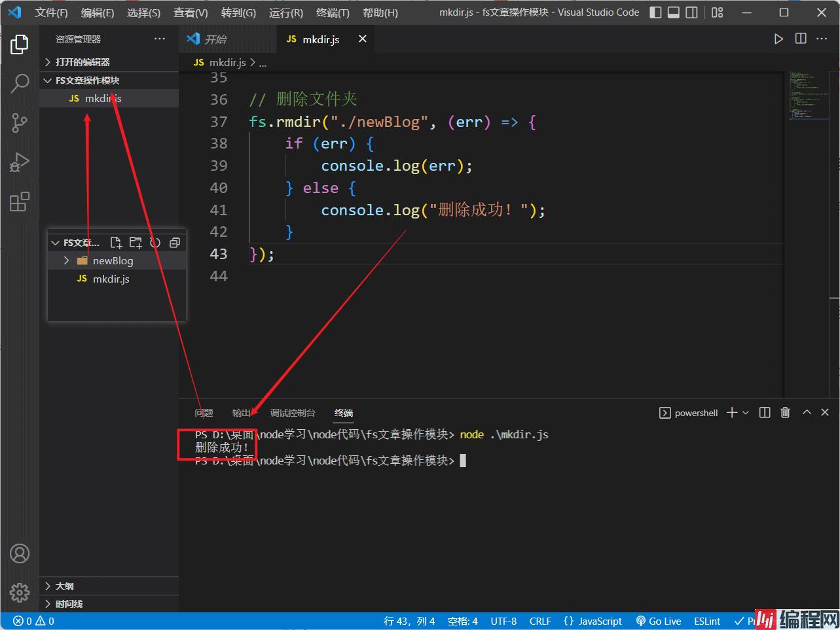This screenshot has width=840, height=630.
Task: Click errors and warnings status indicator
Action: click(33, 621)
